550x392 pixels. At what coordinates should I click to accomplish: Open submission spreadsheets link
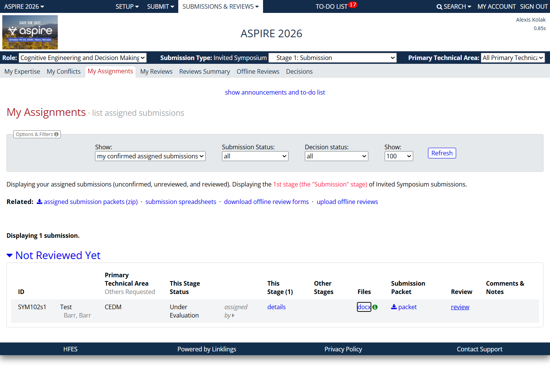[181, 202]
